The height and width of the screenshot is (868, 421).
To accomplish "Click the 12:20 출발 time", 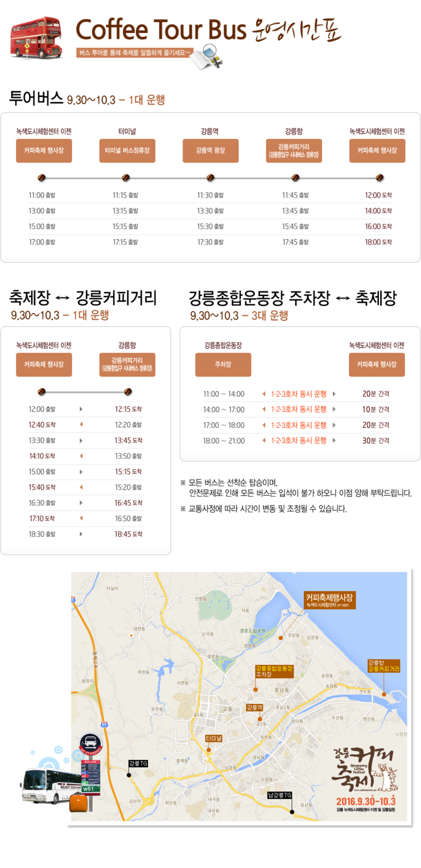I will (129, 425).
